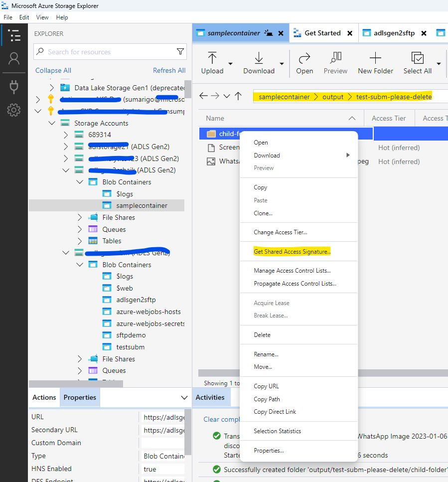Open the Account Management person icon
This screenshot has height=482, width=448.
(x=14, y=58)
